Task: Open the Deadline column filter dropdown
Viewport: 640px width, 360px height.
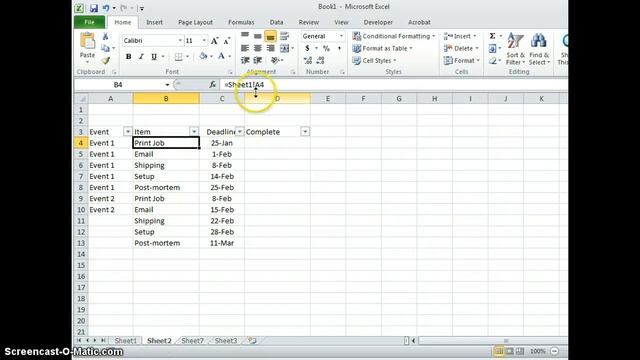Action: pos(240,132)
